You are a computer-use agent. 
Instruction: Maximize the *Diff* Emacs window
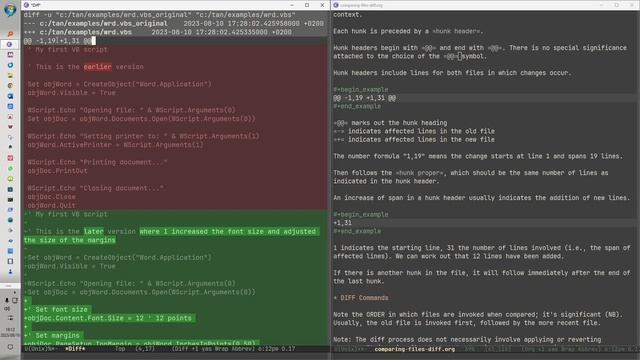pos(307,5)
